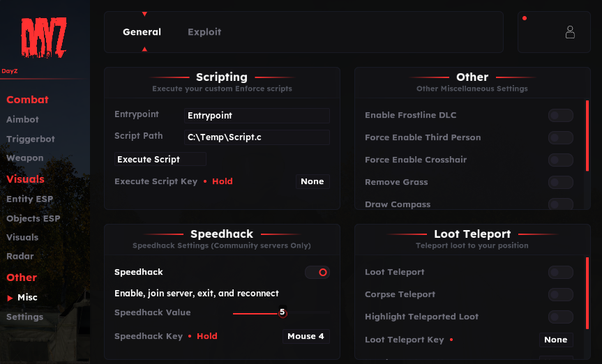This screenshot has width=602, height=364.
Task: Click the Execute Script button
Action: 160,159
